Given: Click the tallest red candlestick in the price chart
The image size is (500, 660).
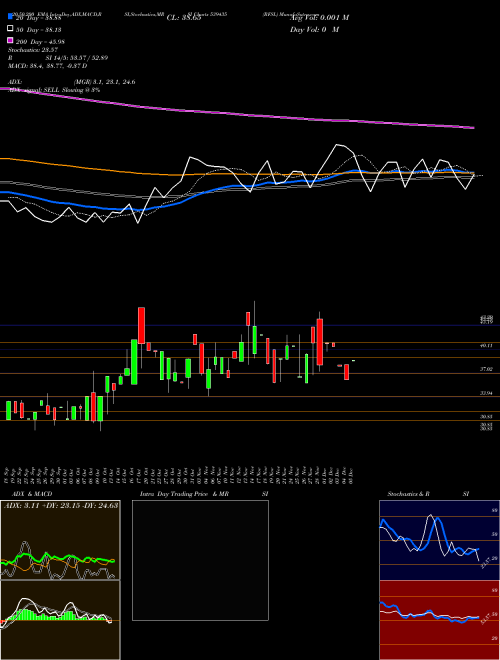Looking at the screenshot, I should [x=320, y=342].
